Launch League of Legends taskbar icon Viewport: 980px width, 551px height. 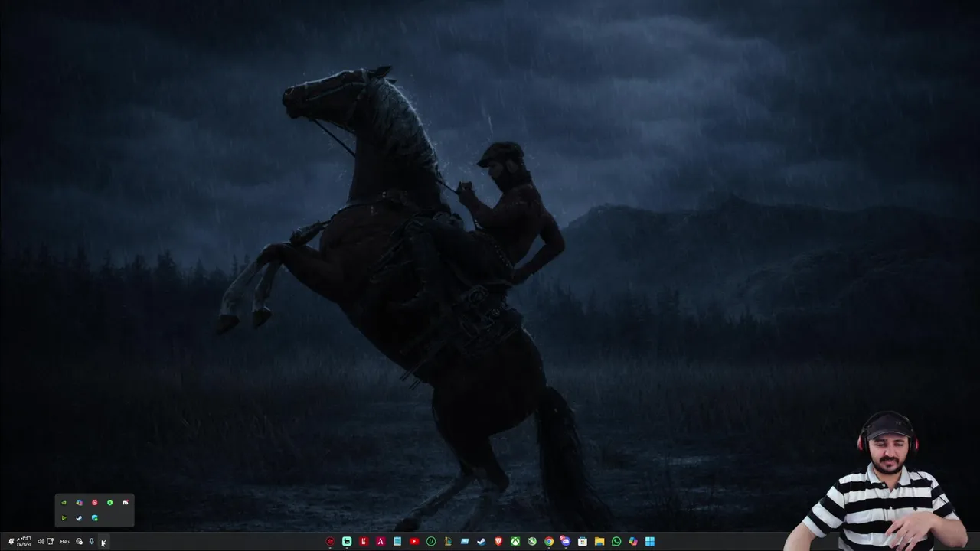(x=448, y=541)
